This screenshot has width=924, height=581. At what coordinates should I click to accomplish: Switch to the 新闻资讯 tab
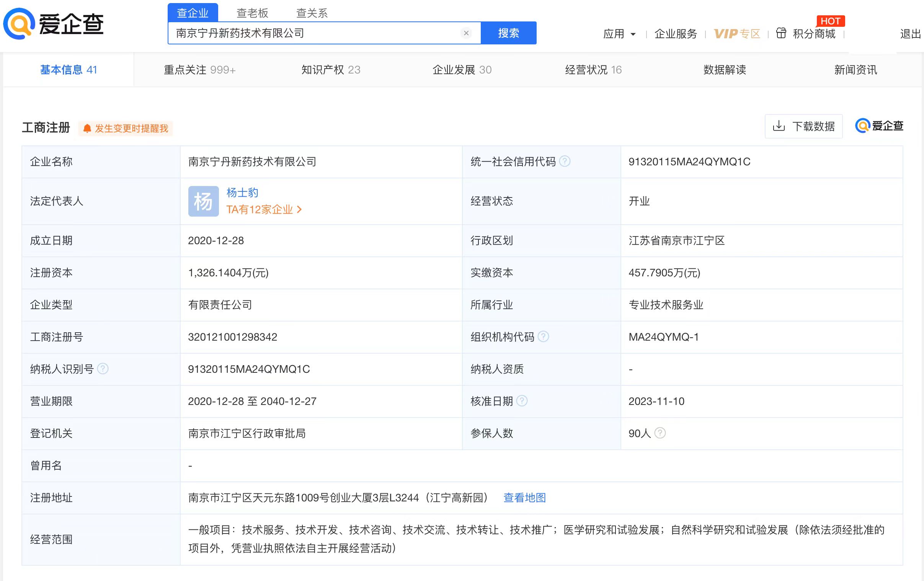pos(856,70)
